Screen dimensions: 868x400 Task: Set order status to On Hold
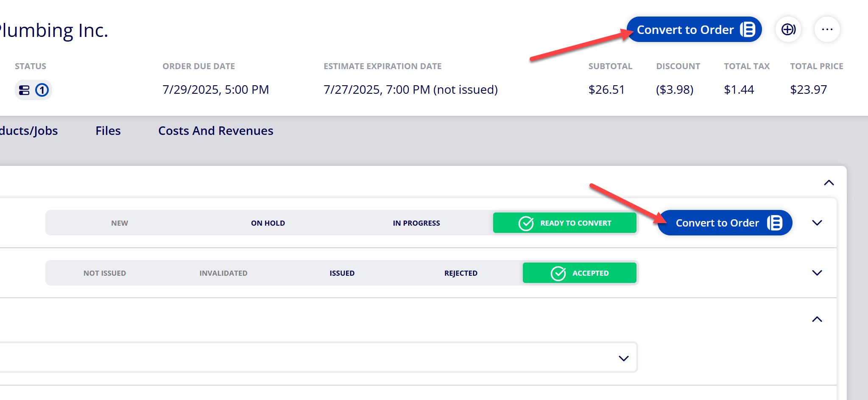[x=268, y=223]
